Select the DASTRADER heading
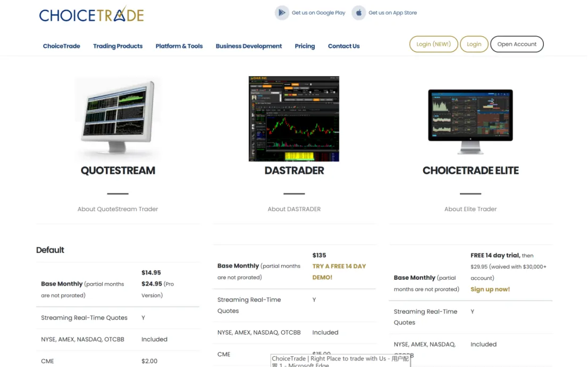The image size is (588, 367). click(294, 170)
